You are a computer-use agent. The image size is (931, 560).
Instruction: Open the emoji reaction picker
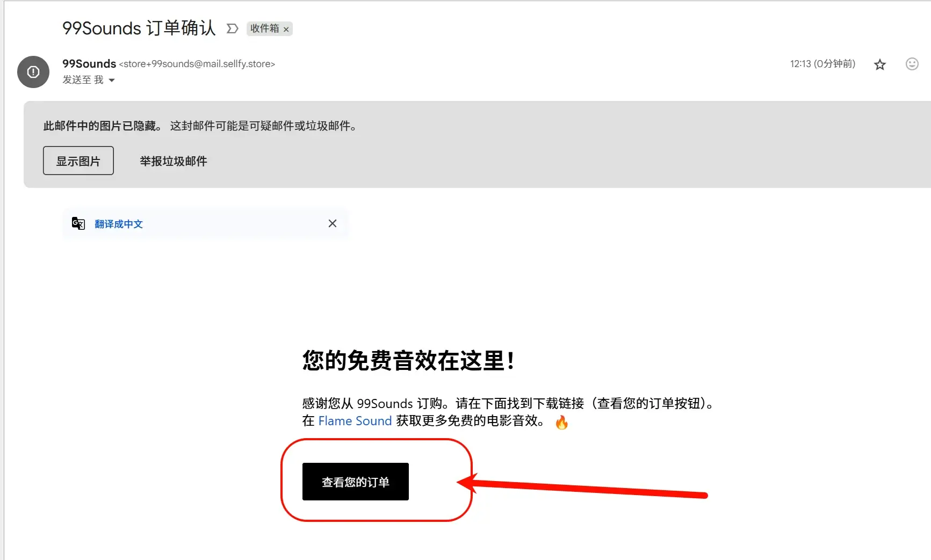click(912, 64)
